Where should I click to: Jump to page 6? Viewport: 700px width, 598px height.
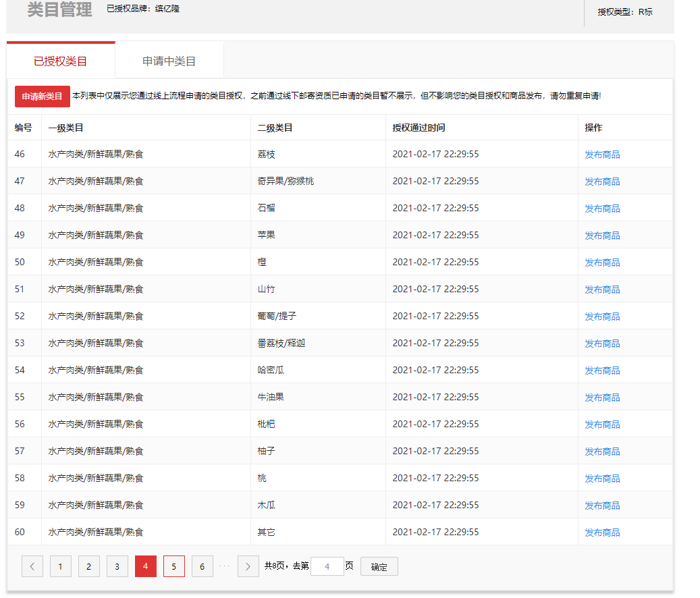pyautogui.click(x=203, y=566)
